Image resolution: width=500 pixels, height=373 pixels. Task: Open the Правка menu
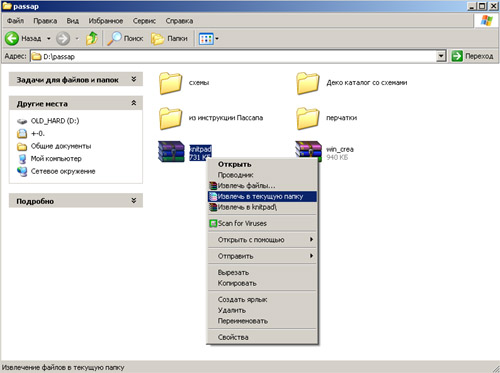[45, 21]
